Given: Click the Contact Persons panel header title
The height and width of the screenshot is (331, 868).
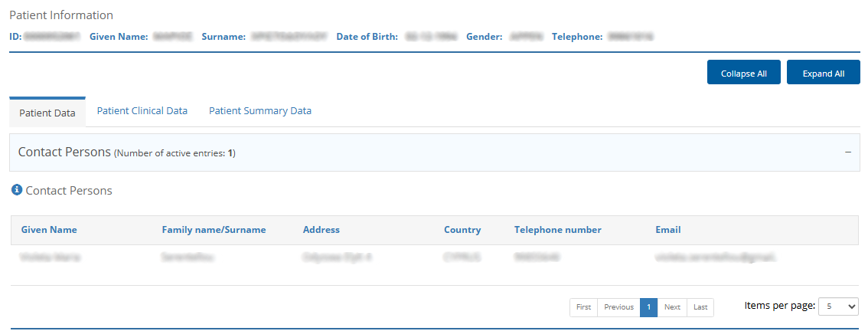Looking at the screenshot, I should tap(64, 152).
